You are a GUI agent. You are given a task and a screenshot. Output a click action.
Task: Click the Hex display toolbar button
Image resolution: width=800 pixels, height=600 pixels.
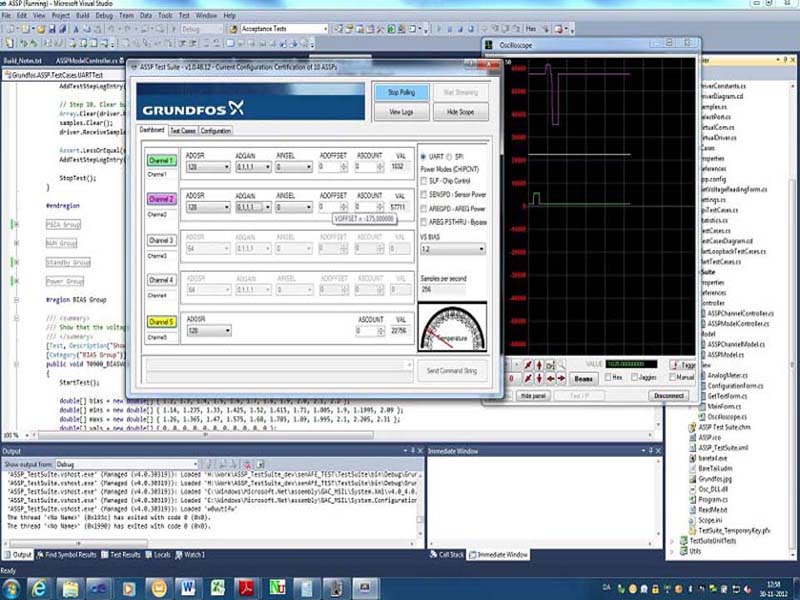(x=531, y=29)
